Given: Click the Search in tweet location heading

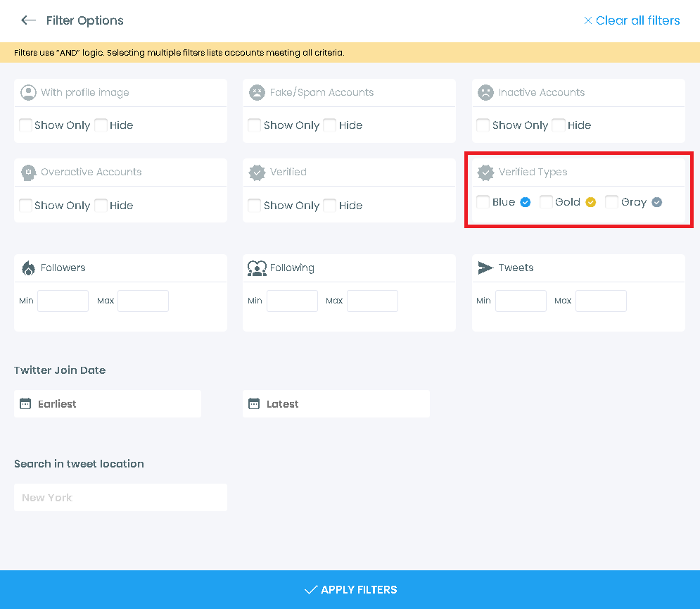Looking at the screenshot, I should click(x=79, y=464).
